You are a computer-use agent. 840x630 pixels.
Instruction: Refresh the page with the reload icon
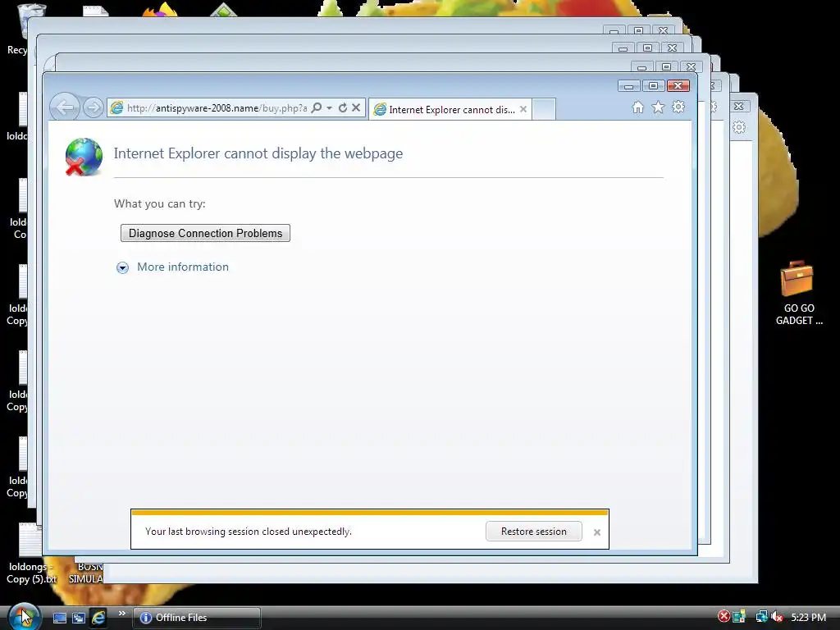(x=343, y=107)
